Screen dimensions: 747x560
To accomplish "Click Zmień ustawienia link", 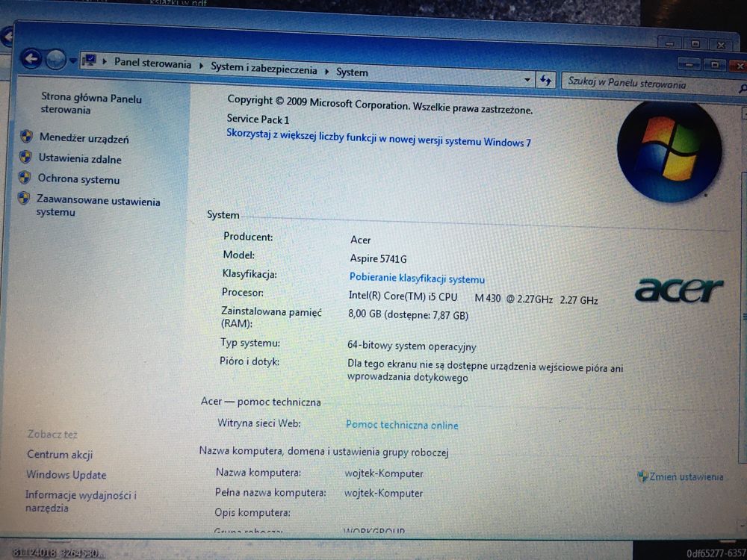I will [686, 476].
